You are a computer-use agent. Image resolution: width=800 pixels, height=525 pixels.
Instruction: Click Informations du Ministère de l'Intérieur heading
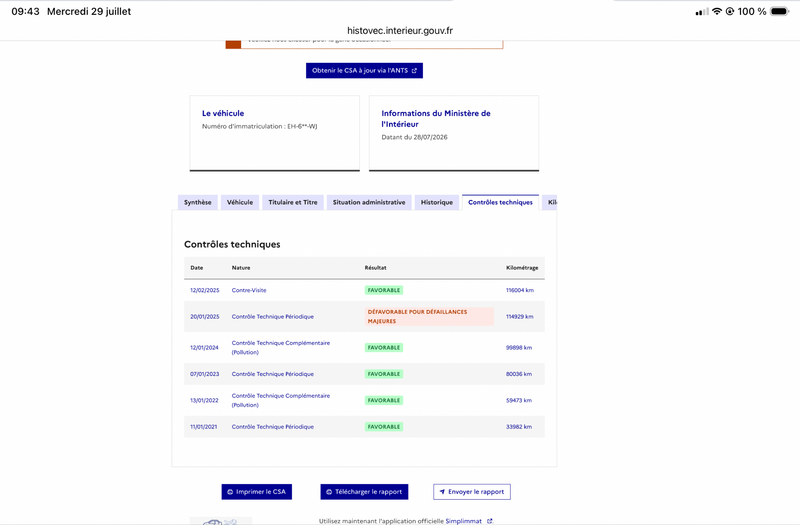tap(436, 118)
